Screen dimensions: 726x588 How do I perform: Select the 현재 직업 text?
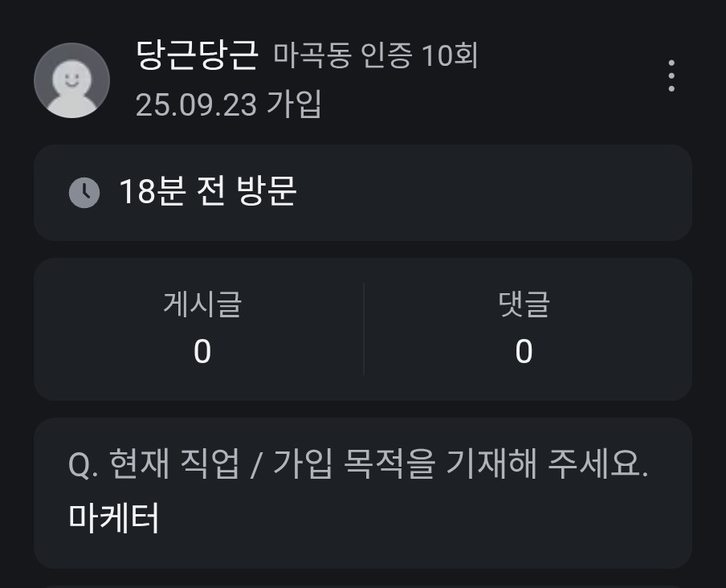pos(173,466)
